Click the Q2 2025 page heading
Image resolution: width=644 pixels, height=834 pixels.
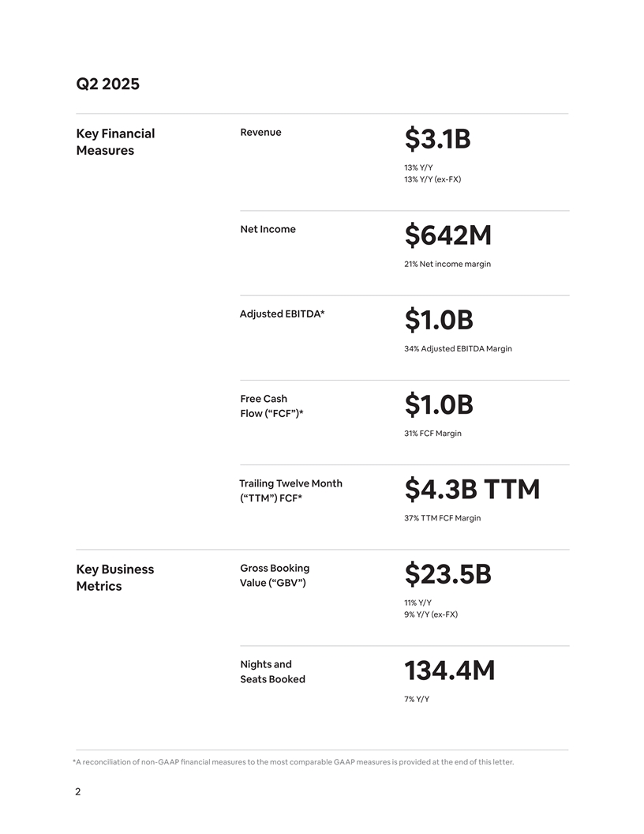(107, 84)
